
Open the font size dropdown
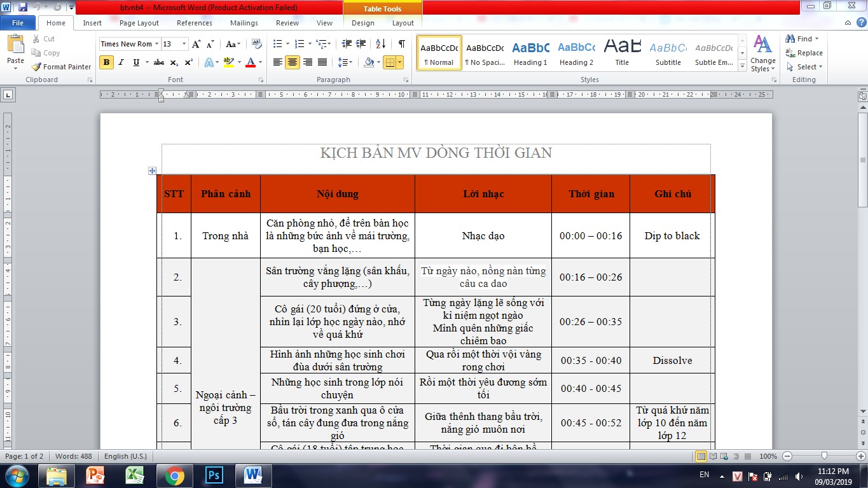point(184,44)
